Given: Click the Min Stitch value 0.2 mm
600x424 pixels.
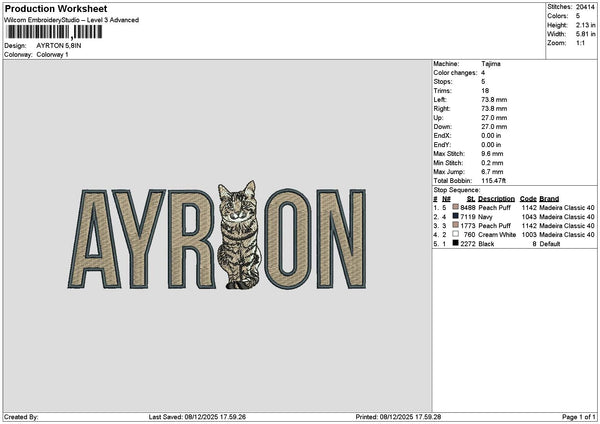Looking at the screenshot, I should (492, 163).
